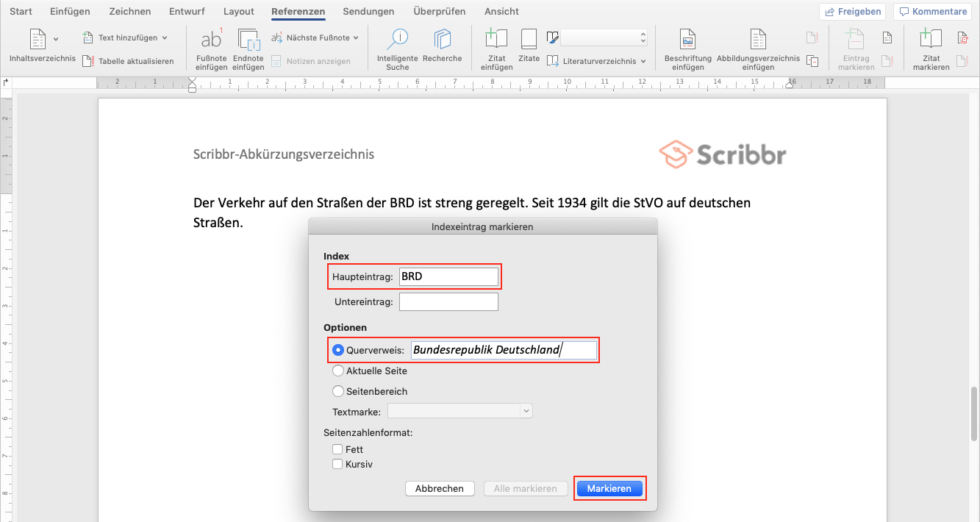Click the Alle markieren button
Image resolution: width=980 pixels, height=522 pixels.
click(526, 488)
